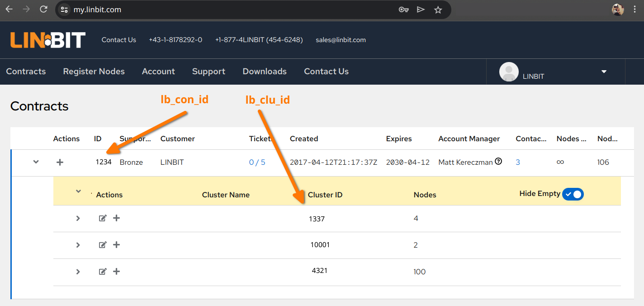Open the Register Nodes menu item
Viewport: 644px width, 306px height.
pos(94,72)
